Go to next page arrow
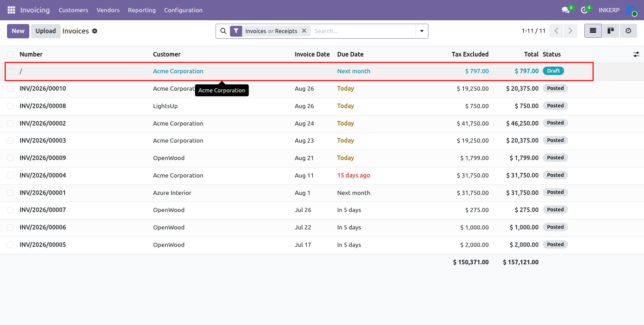This screenshot has height=325, width=644. coord(570,31)
